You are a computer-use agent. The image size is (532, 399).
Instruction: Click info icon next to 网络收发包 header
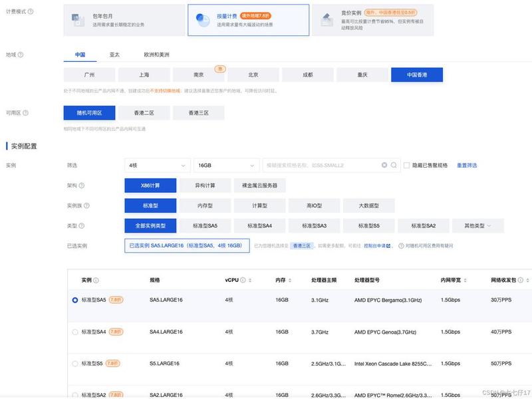521,280
